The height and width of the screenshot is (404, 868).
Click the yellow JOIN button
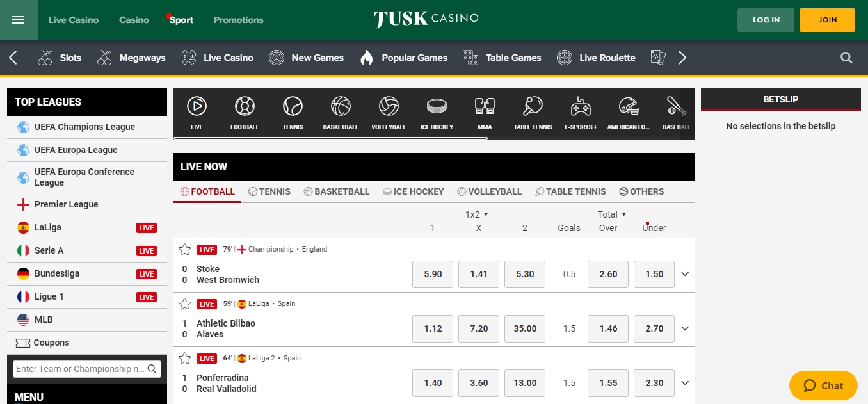827,20
